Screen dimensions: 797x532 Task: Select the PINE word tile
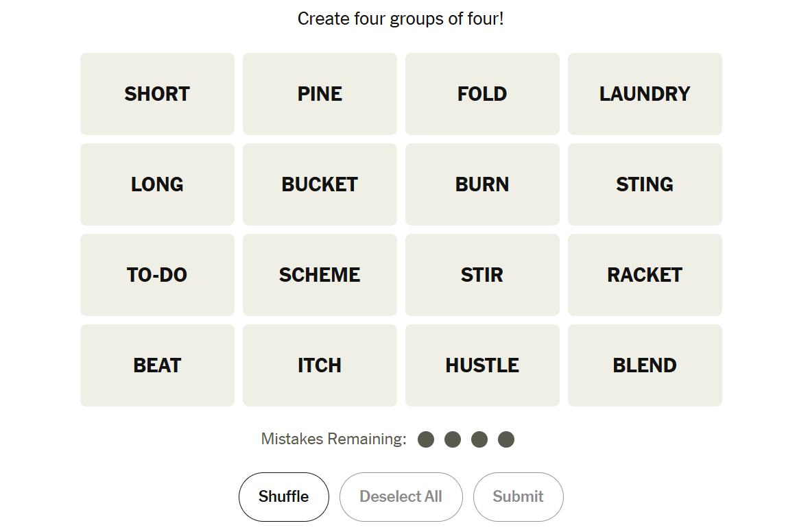click(320, 94)
